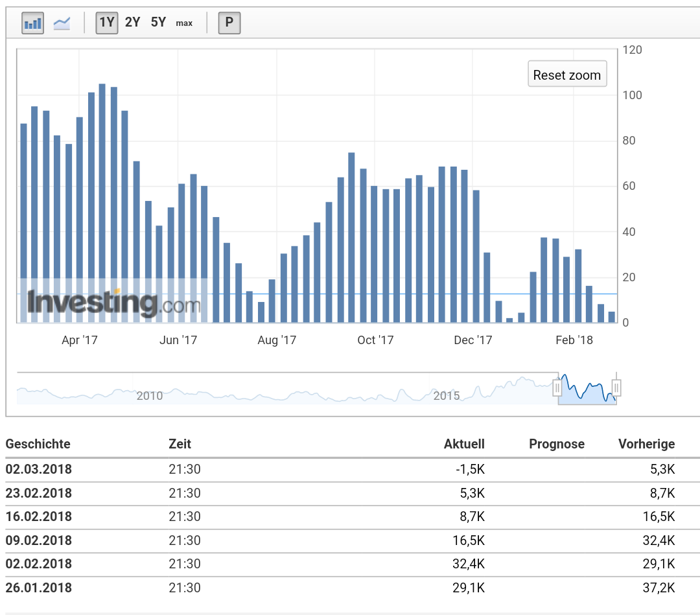Toggle the P button in chart toolbar
This screenshot has width=700, height=615.
pos(229,23)
